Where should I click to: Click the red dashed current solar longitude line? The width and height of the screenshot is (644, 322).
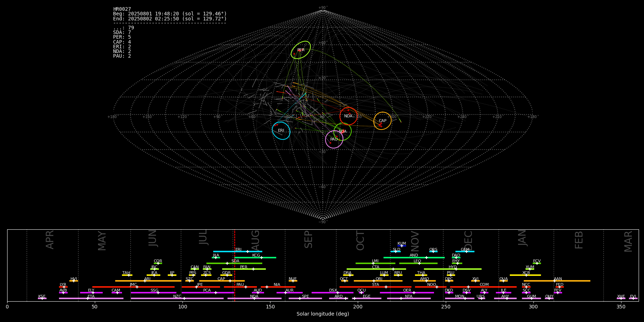pos(235,265)
